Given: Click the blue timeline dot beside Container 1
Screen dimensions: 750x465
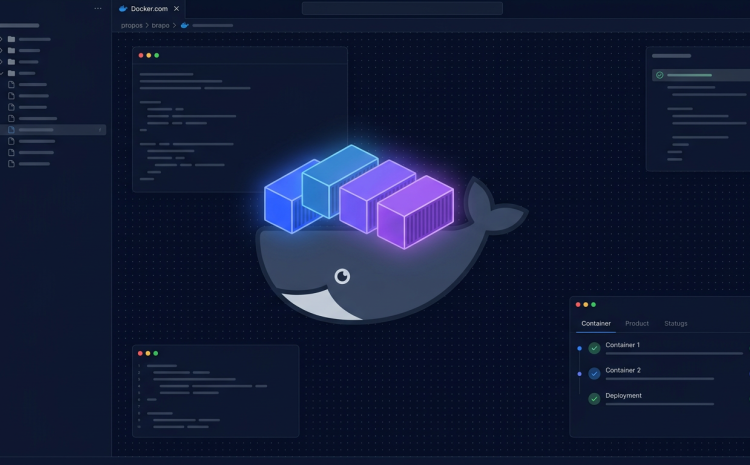Looking at the screenshot, I should click(x=579, y=348).
